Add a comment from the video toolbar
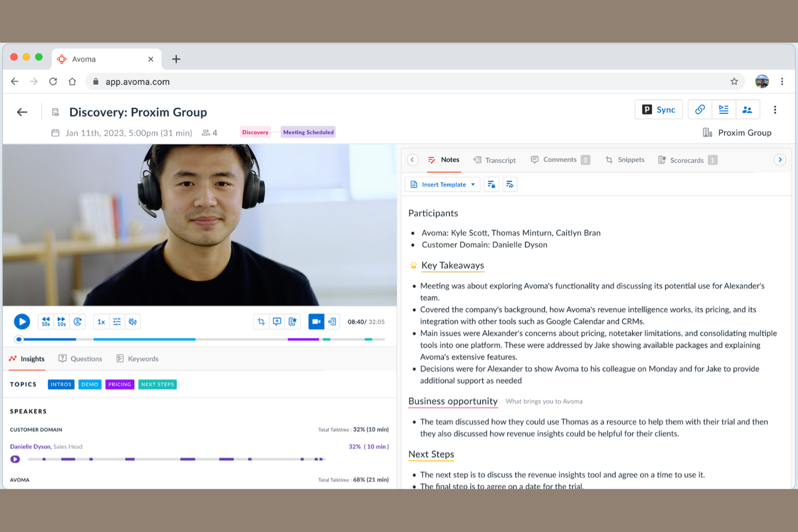The width and height of the screenshot is (798, 532). pyautogui.click(x=277, y=321)
